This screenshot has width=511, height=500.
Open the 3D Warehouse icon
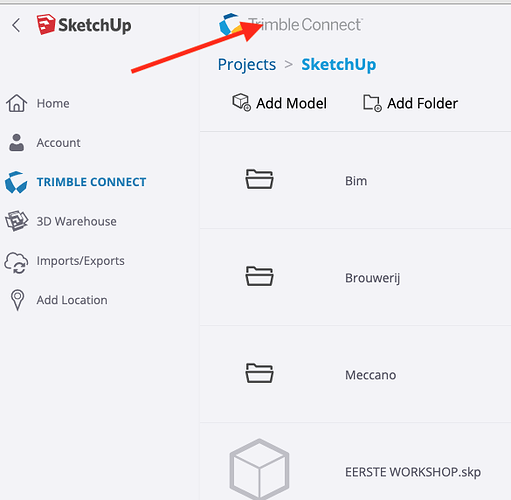(16, 221)
